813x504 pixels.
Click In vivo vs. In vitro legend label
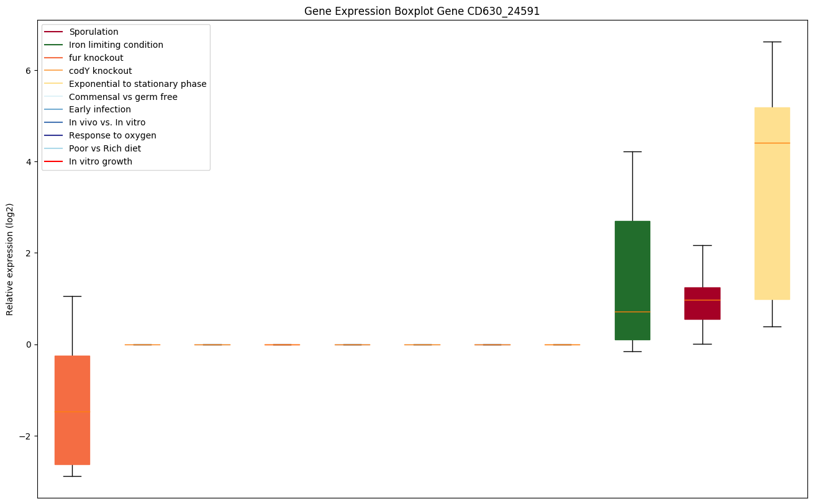[107, 123]
